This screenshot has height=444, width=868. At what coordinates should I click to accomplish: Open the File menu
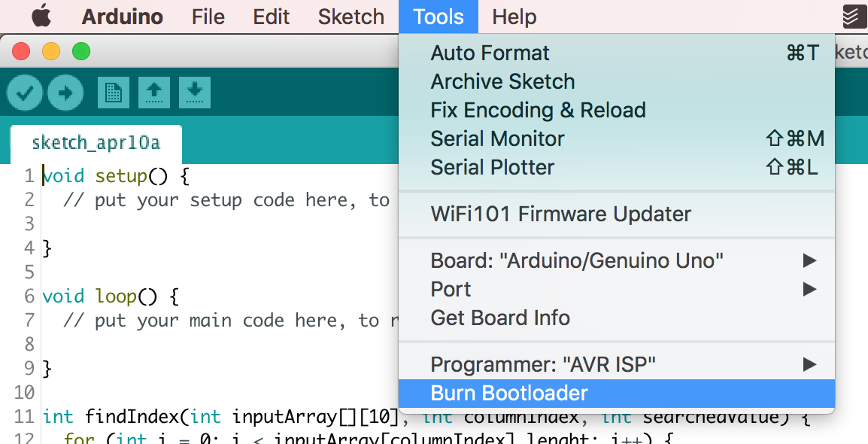pyautogui.click(x=208, y=17)
